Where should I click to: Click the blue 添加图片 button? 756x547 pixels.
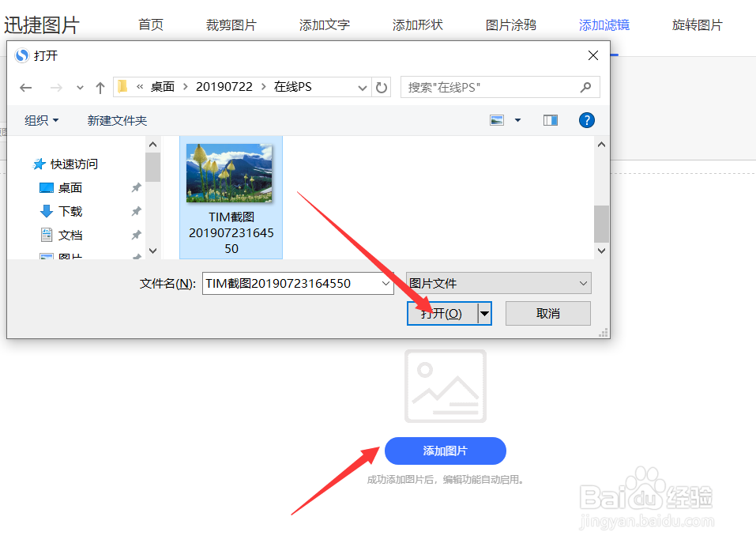[x=445, y=451]
